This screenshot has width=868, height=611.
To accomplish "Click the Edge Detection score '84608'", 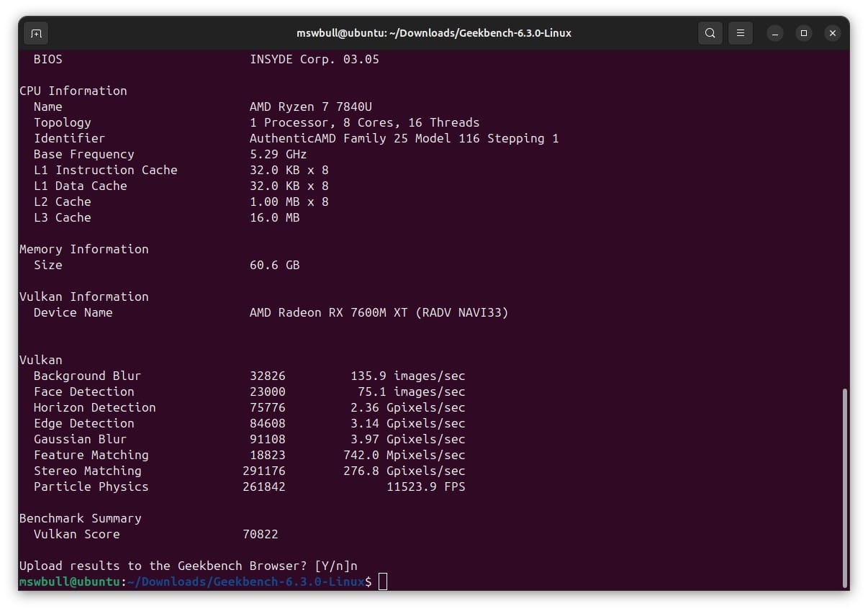I will [x=267, y=423].
